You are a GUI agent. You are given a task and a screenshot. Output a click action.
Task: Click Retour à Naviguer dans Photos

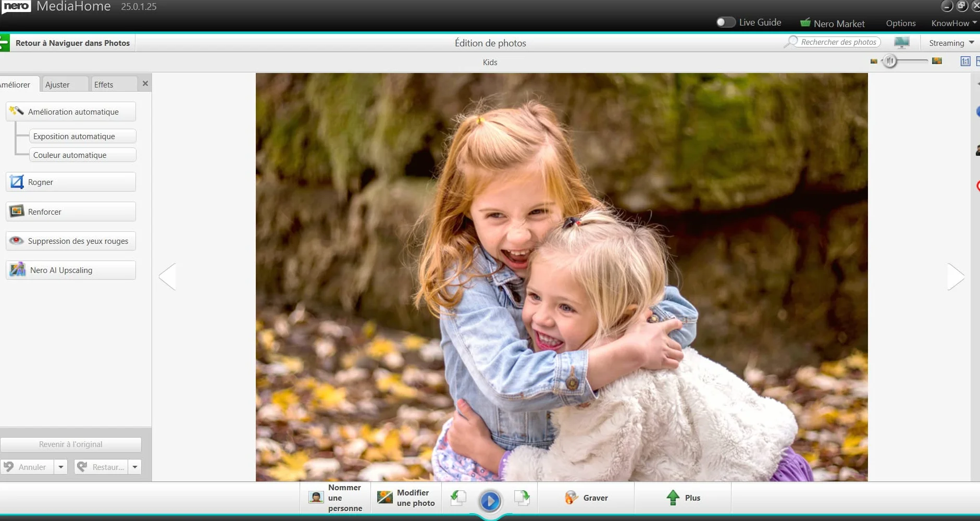click(x=72, y=43)
